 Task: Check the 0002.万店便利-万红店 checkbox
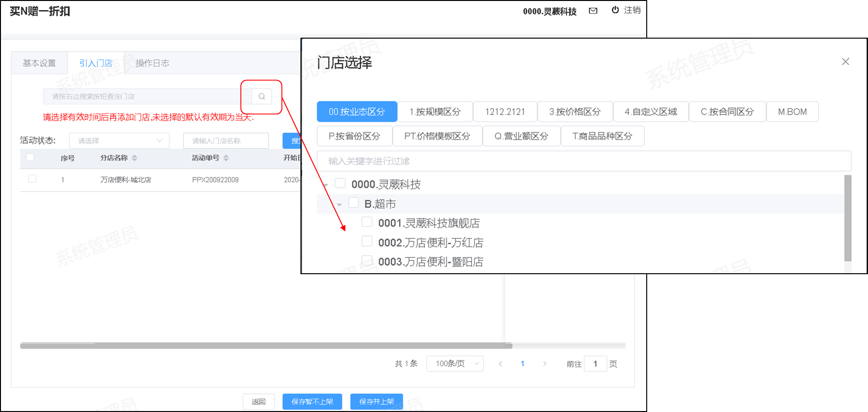(x=367, y=241)
